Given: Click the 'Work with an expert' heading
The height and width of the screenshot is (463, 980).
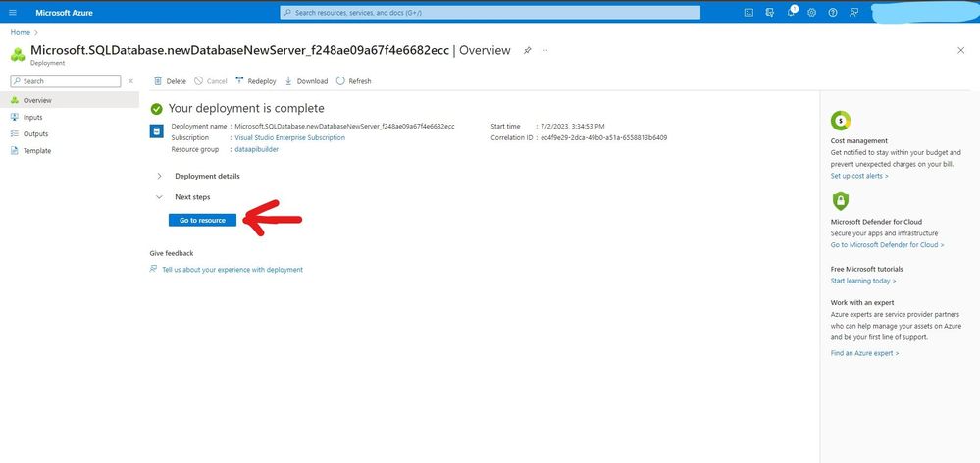Looking at the screenshot, I should coord(862,302).
